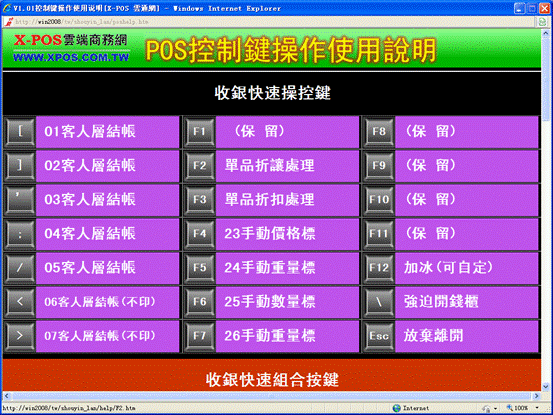Image resolution: width=553 pixels, height=415 pixels.
Task: Open 單品折讓處理 help link
Action: pyautogui.click(x=269, y=166)
